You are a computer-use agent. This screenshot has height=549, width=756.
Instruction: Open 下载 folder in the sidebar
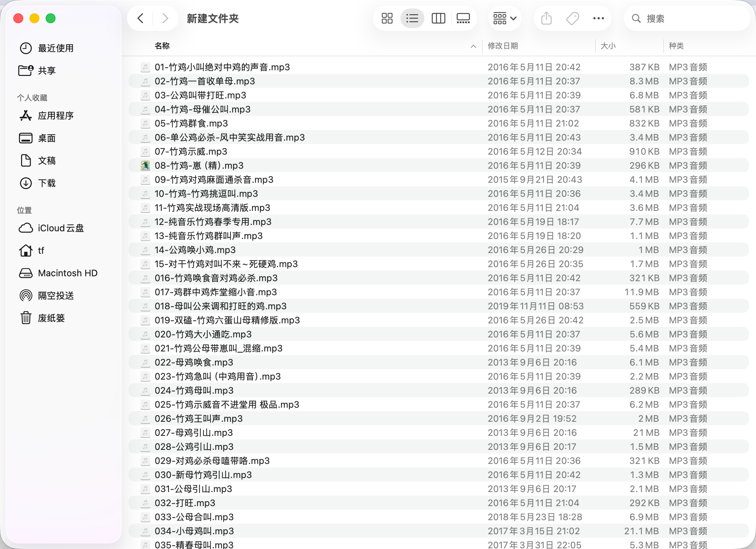click(46, 183)
